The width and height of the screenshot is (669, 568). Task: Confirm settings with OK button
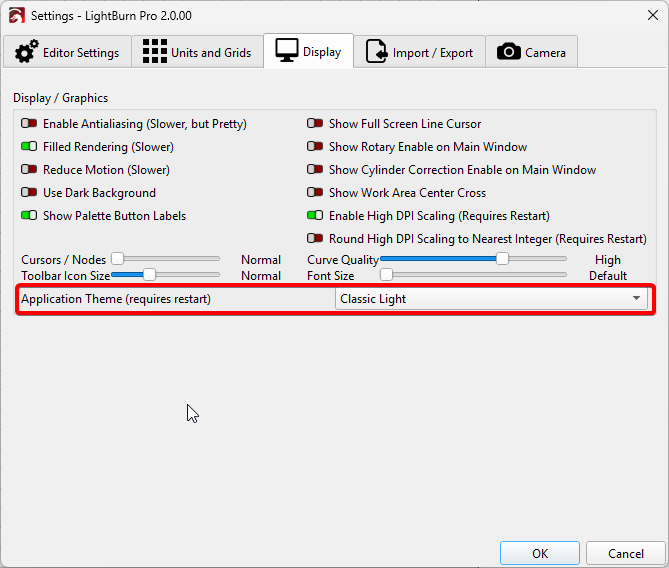click(540, 553)
